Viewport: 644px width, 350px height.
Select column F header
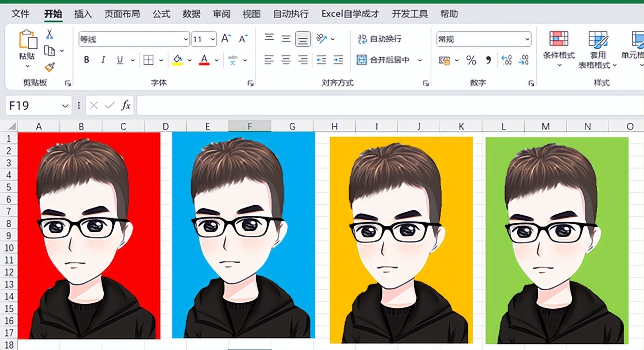[x=250, y=126]
